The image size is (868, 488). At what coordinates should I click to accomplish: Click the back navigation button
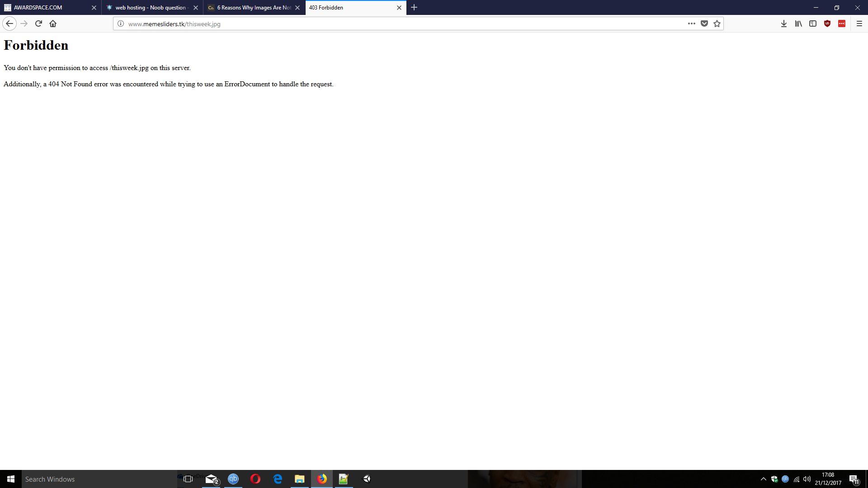pyautogui.click(x=9, y=23)
